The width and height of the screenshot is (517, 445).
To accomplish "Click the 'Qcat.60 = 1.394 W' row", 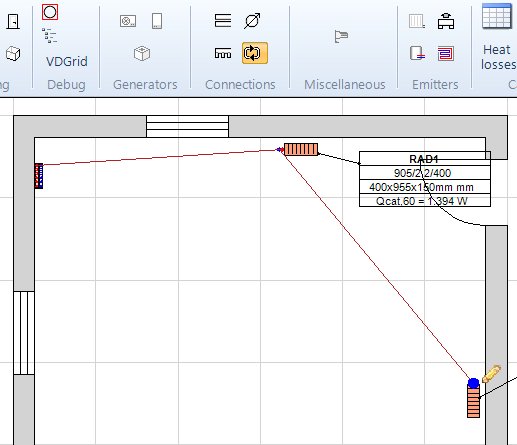I will pyautogui.click(x=425, y=201).
